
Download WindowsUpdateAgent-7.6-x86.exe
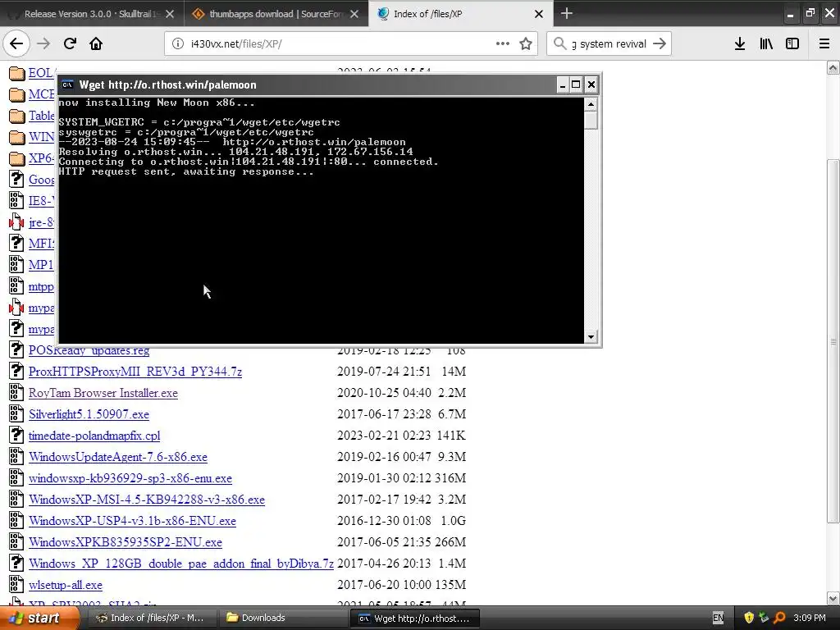pyautogui.click(x=118, y=457)
